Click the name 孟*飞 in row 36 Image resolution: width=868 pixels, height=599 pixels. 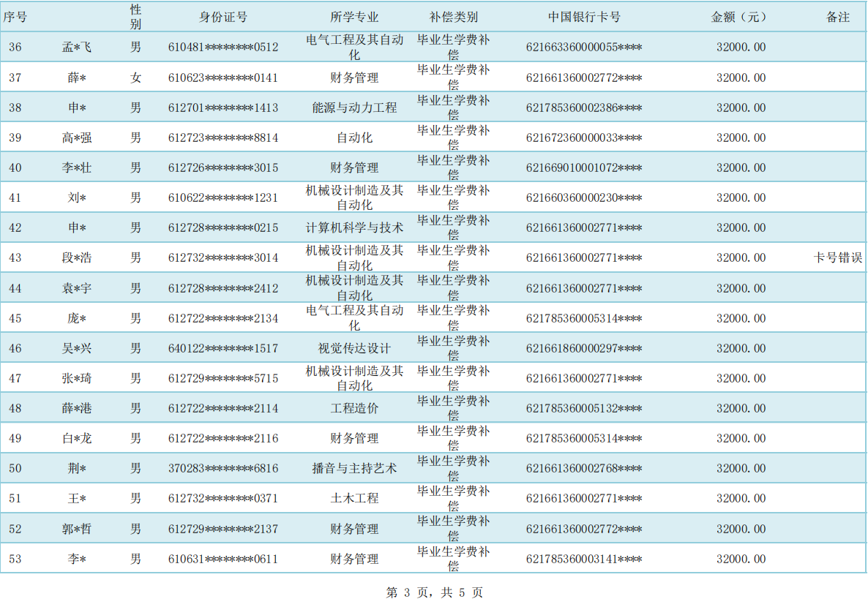(77, 48)
